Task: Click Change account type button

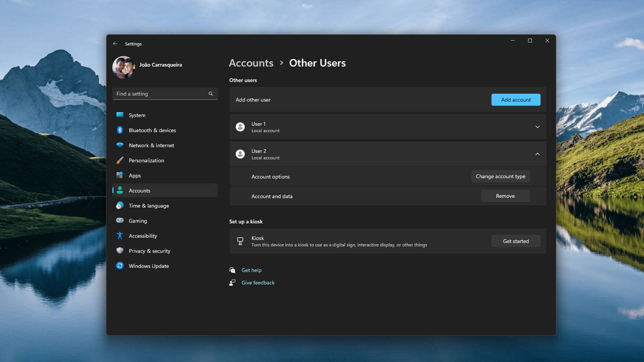Action: [x=500, y=177]
